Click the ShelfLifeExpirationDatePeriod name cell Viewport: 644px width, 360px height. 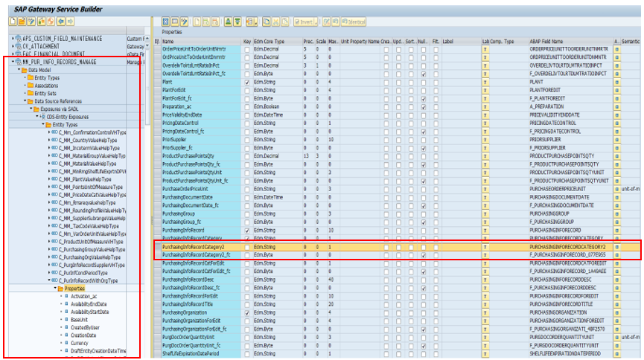[x=201, y=354]
